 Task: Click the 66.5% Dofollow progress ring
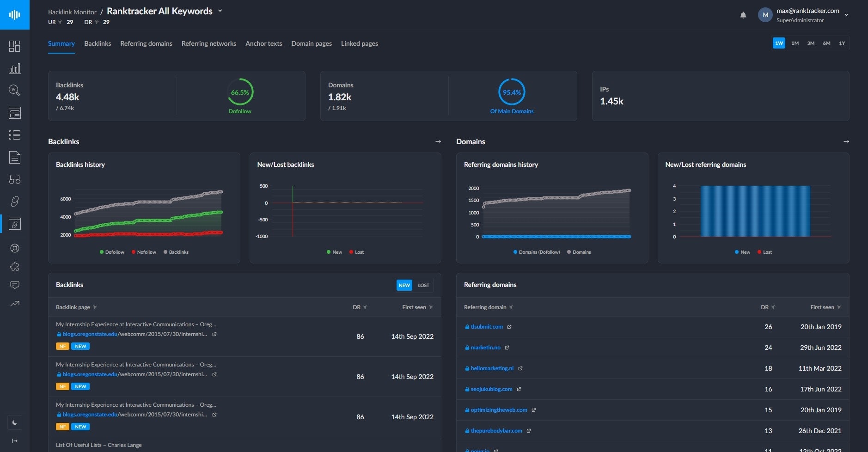coord(240,92)
